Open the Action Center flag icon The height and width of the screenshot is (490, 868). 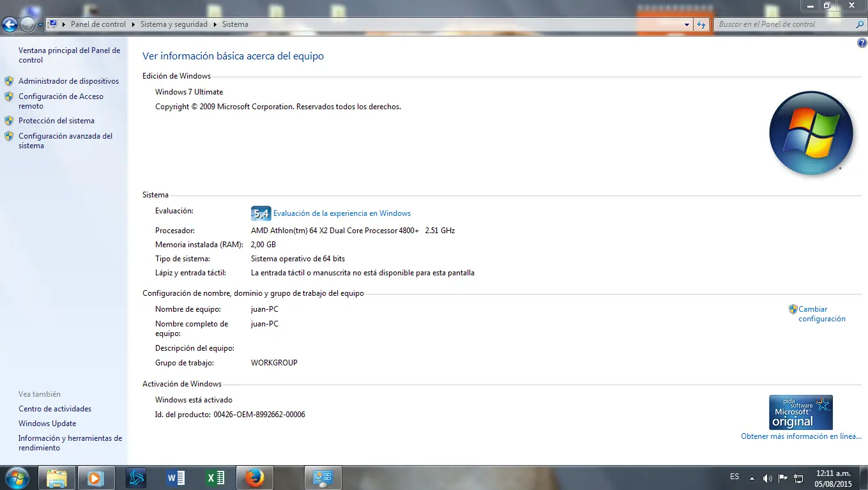click(782, 478)
